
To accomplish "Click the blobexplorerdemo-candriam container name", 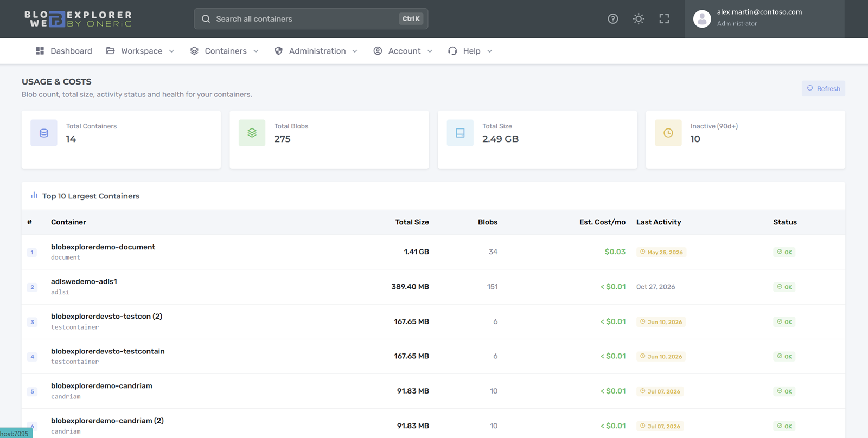I will [101, 386].
